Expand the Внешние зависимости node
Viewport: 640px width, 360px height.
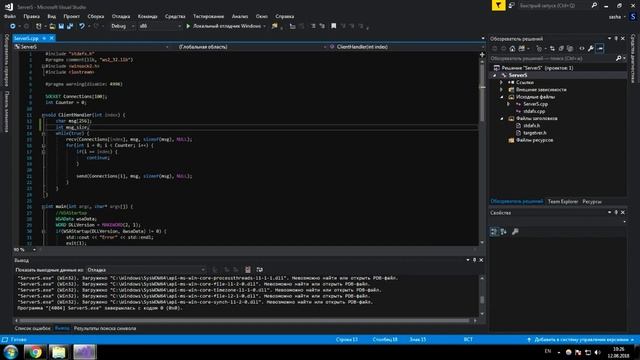(502, 90)
